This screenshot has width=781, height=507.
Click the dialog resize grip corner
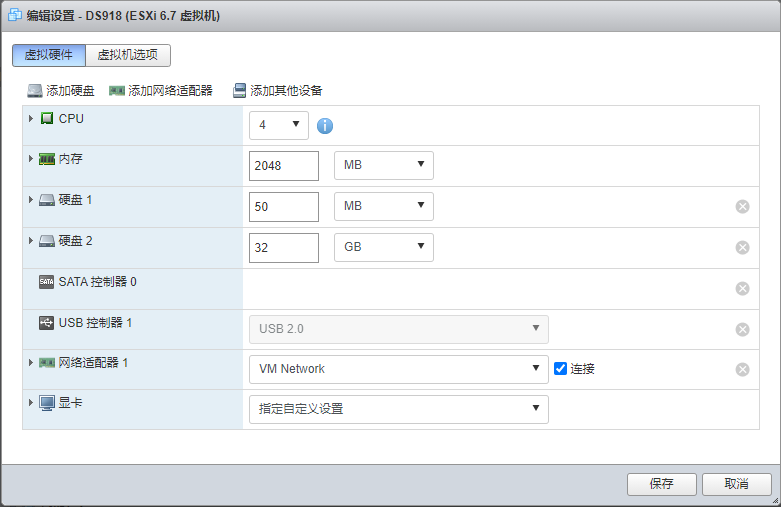point(775,501)
